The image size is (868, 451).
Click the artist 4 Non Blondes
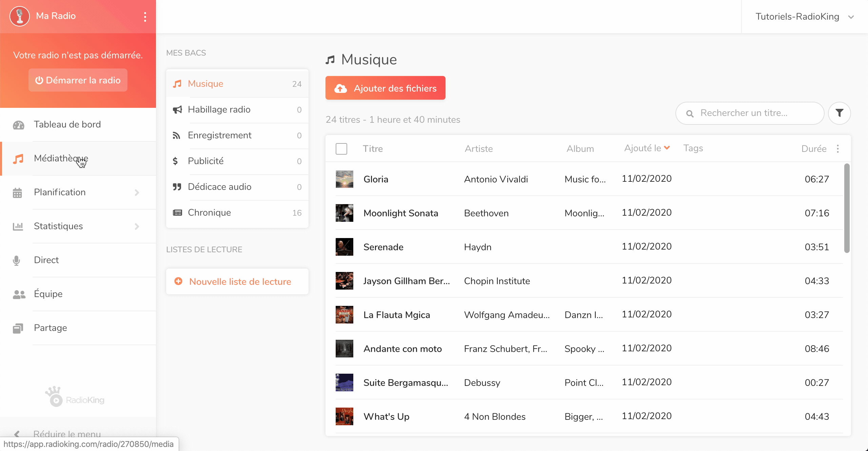[x=495, y=417]
